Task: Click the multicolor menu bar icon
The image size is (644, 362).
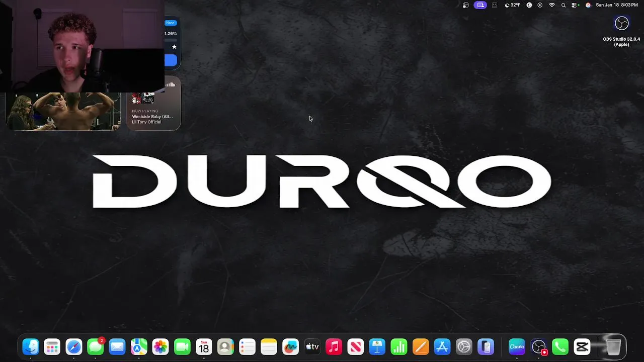Action: (588, 5)
